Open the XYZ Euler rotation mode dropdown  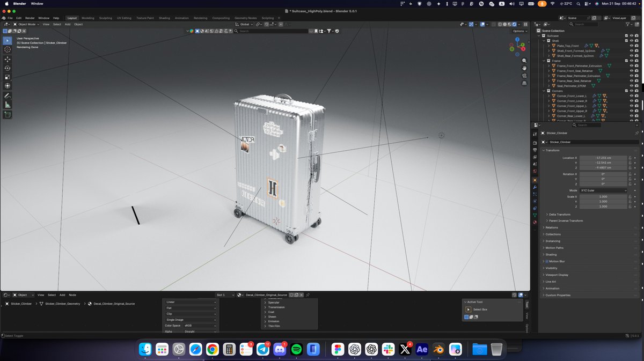click(603, 190)
